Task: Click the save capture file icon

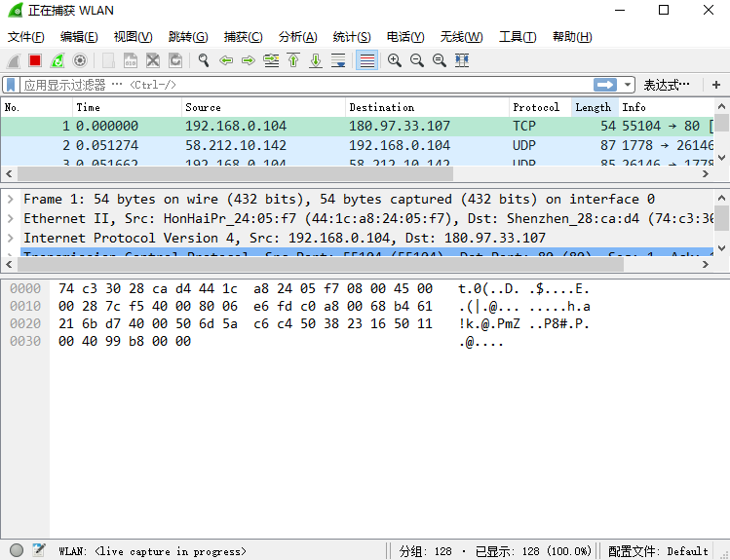Action: (131, 60)
